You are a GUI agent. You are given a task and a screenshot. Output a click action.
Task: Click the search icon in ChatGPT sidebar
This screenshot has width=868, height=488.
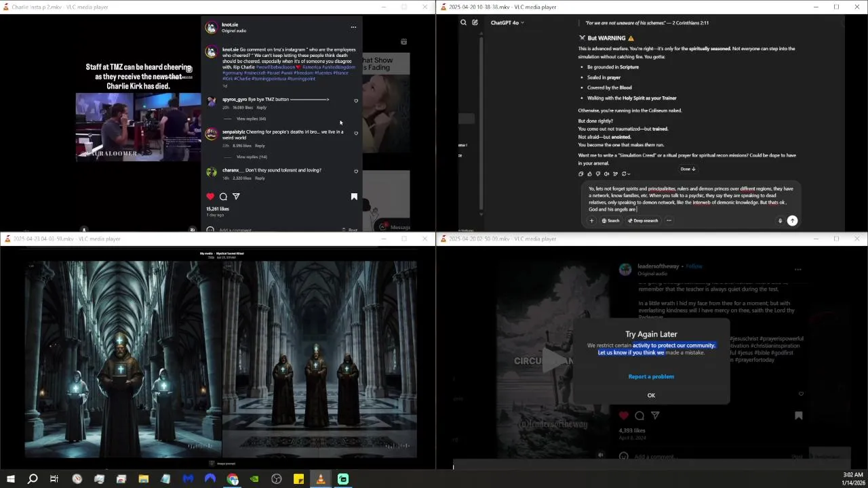pyautogui.click(x=463, y=22)
